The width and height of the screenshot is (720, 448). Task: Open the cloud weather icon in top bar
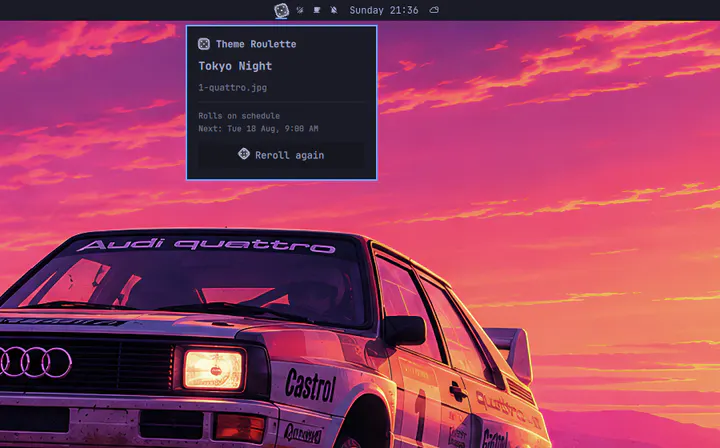pos(434,10)
